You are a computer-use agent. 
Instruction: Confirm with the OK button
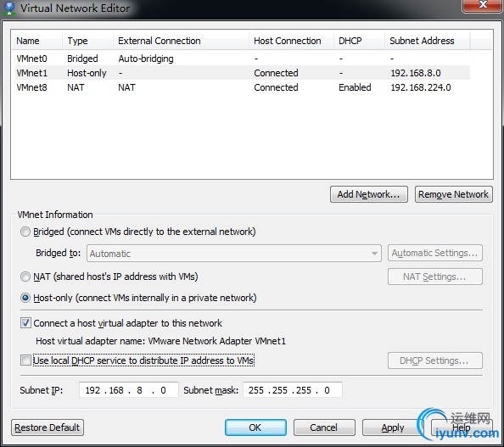pos(255,427)
